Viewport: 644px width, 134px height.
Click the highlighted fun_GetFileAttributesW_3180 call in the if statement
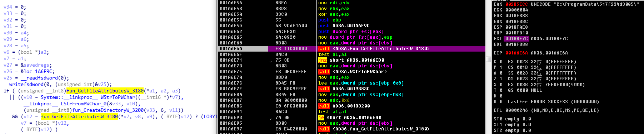(x=105, y=91)
